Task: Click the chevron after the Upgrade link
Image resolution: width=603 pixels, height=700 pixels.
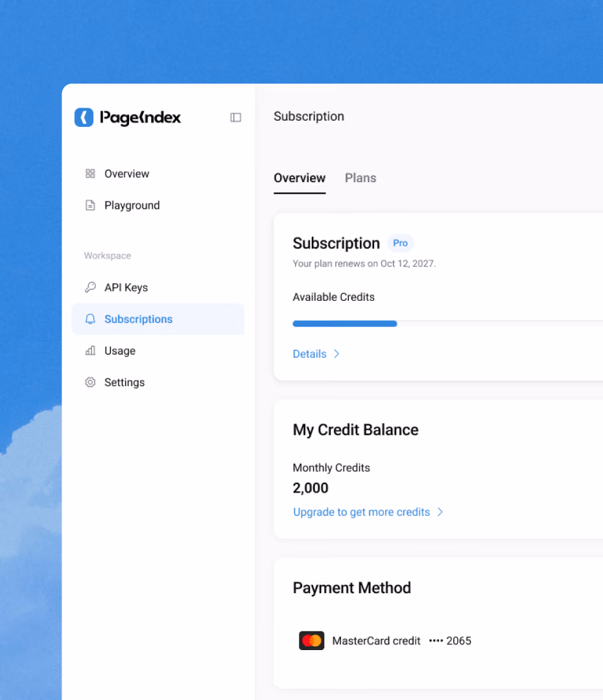Action: [x=440, y=512]
